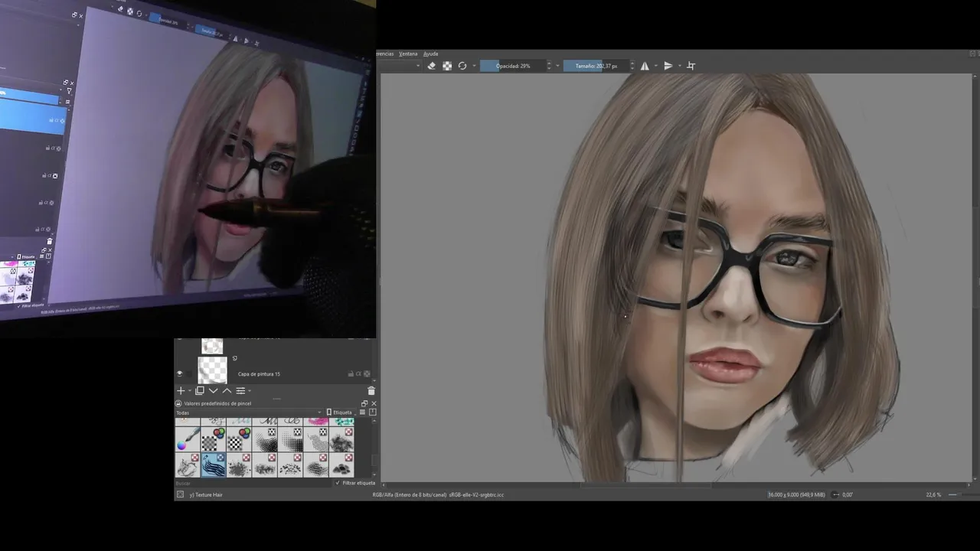The height and width of the screenshot is (551, 980).
Task: Click the Capa de pintura 15 thumbnail
Action: pyautogui.click(x=212, y=370)
